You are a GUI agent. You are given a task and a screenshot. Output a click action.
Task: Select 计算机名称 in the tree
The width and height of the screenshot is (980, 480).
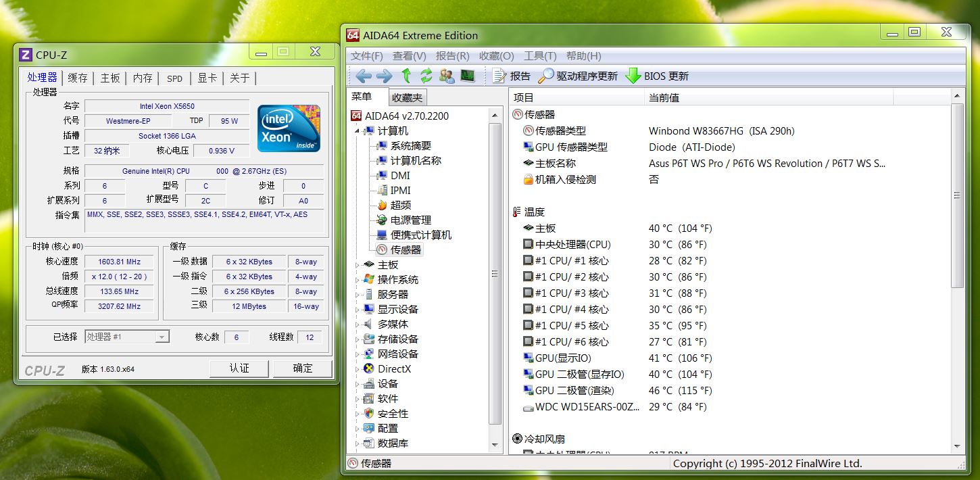click(416, 160)
